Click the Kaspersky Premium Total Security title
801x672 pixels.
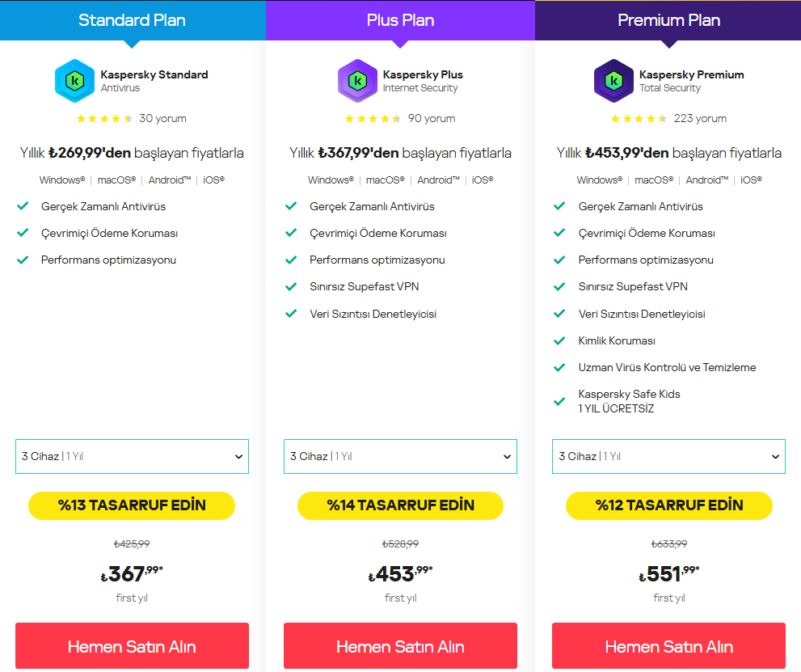(691, 81)
